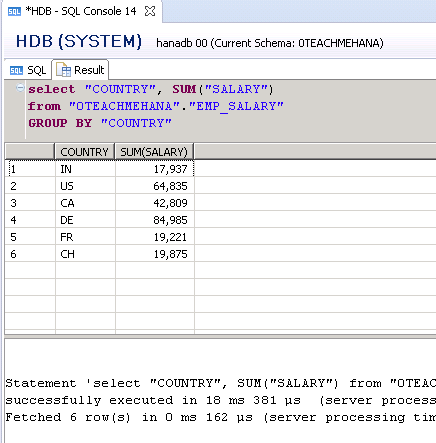This screenshot has height=443, width=436.
Task: Select row number 1 cell
Action: 30,169
